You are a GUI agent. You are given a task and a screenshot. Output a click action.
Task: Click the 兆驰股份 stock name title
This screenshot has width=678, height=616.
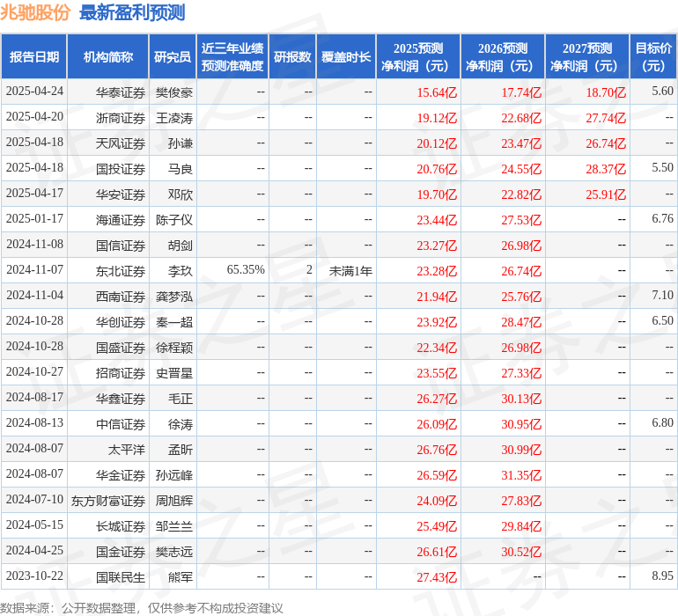(36, 12)
